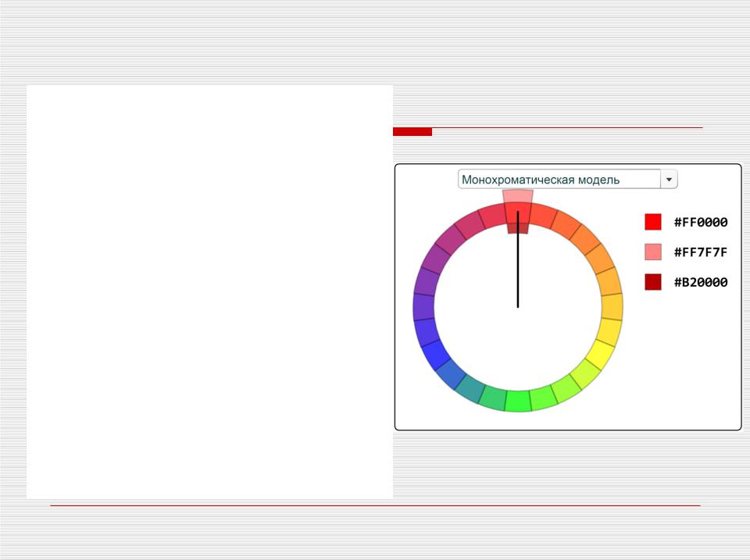Screen dimensions: 750x560
Task: Open the Монохроматическая модель dropdown arrow
Action: click(x=669, y=180)
